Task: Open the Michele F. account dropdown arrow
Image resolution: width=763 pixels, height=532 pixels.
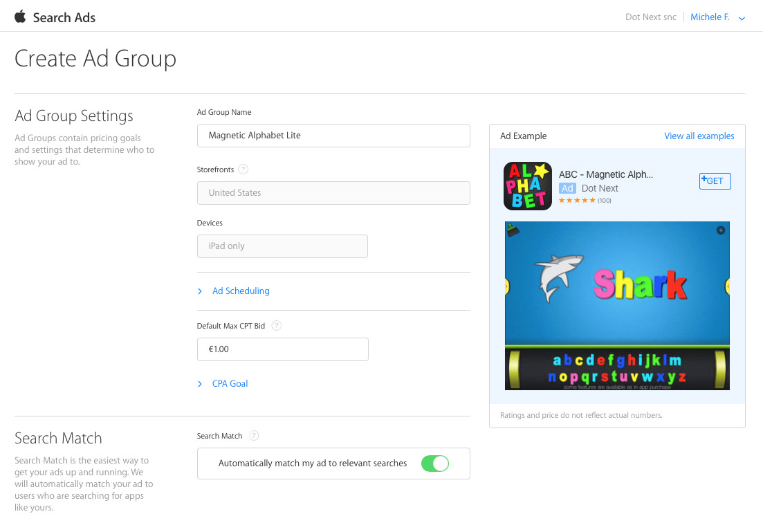Action: click(742, 19)
